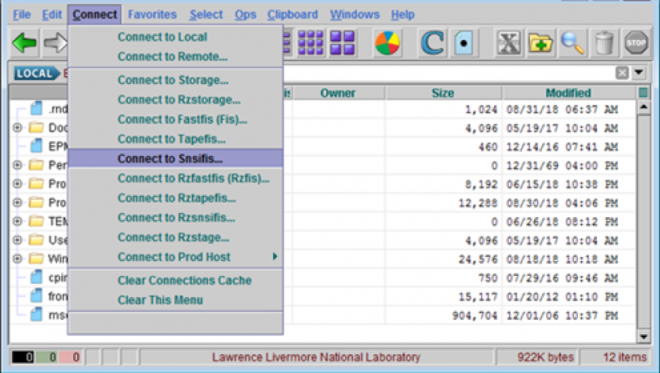Create new folder with plus icon
Viewport: 660px width, 373px height.
point(540,43)
